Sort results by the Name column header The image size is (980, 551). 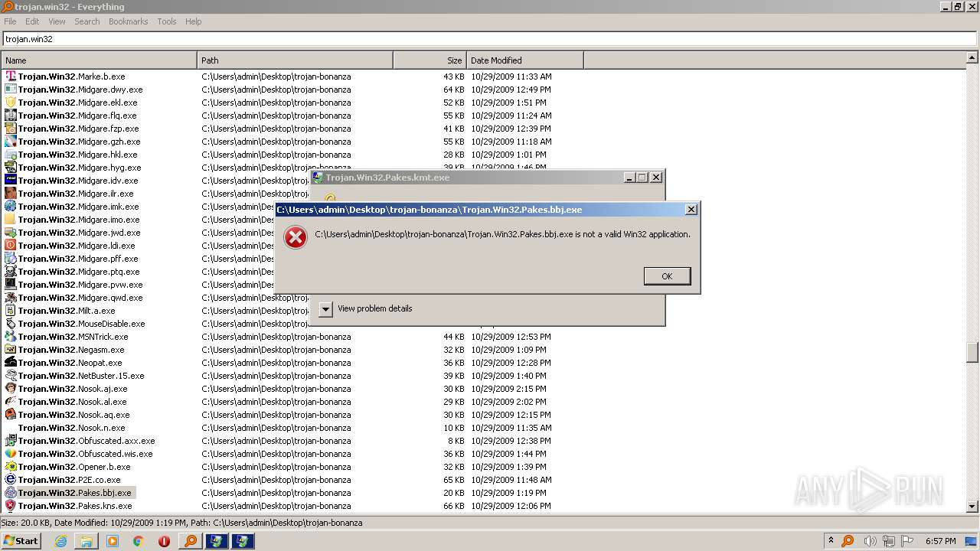(99, 60)
